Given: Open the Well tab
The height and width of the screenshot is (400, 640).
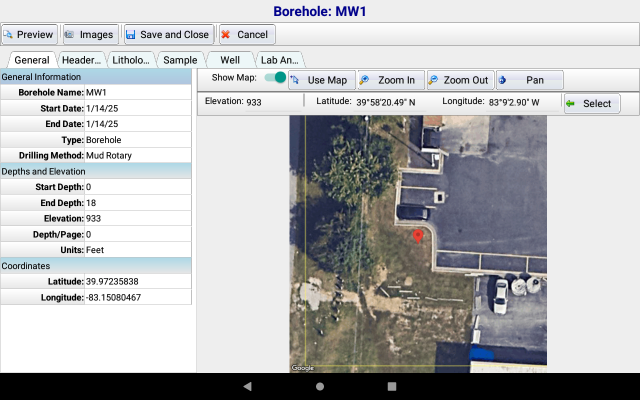Looking at the screenshot, I should pyautogui.click(x=230, y=60).
